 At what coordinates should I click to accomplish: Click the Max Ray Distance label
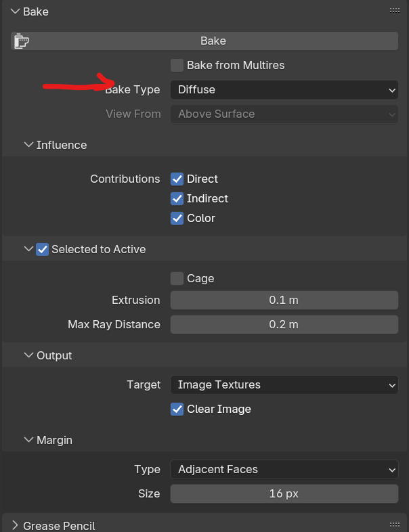tap(114, 324)
